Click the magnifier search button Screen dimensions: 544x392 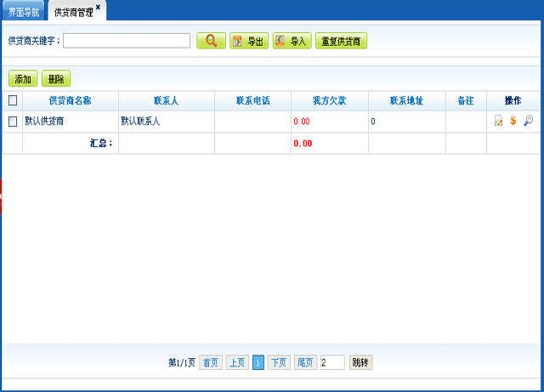click(x=211, y=41)
